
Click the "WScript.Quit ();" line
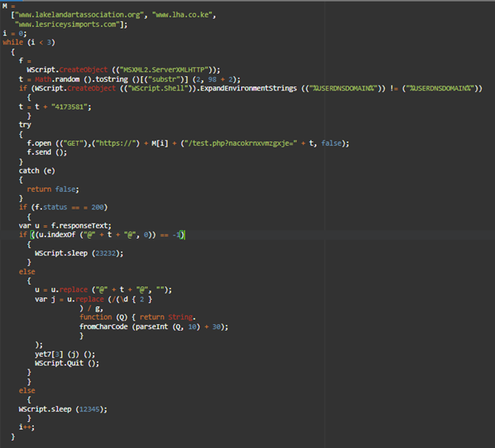tap(67, 363)
